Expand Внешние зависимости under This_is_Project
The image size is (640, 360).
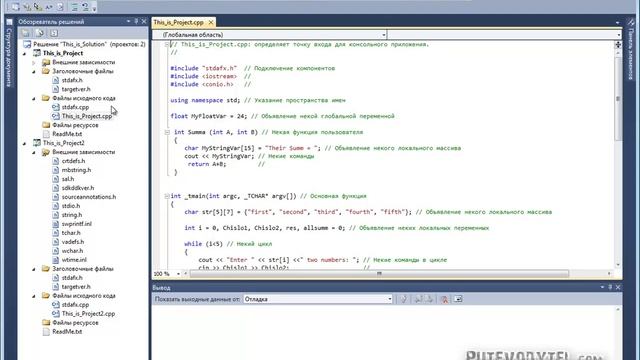(x=34, y=62)
